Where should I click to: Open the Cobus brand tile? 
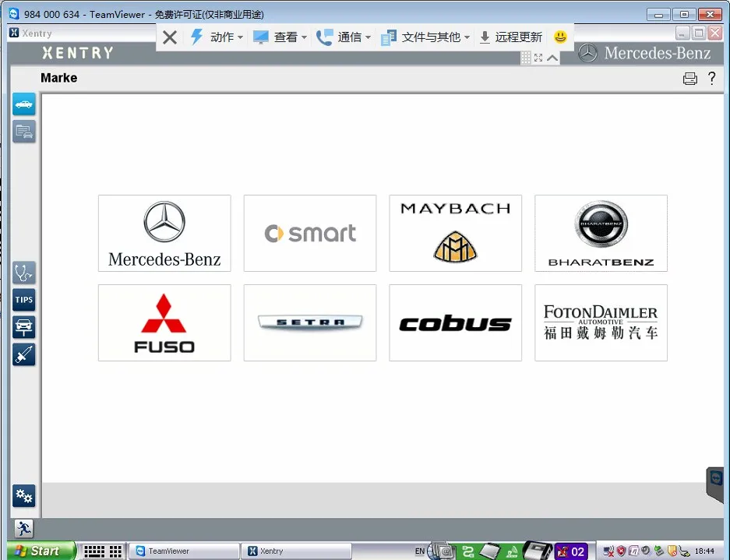pos(455,322)
